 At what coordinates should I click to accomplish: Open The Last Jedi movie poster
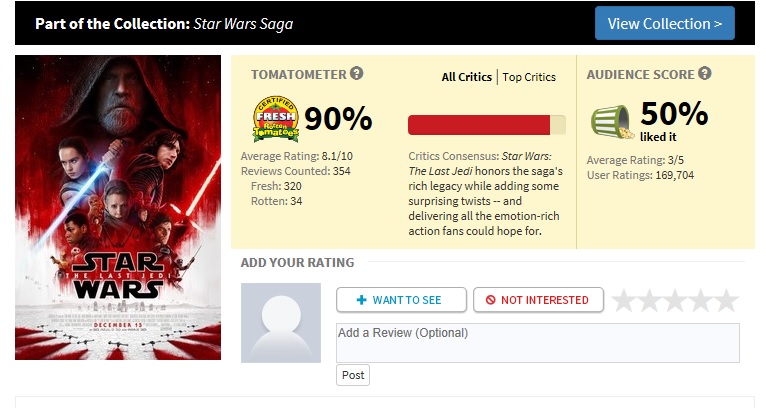(x=118, y=207)
